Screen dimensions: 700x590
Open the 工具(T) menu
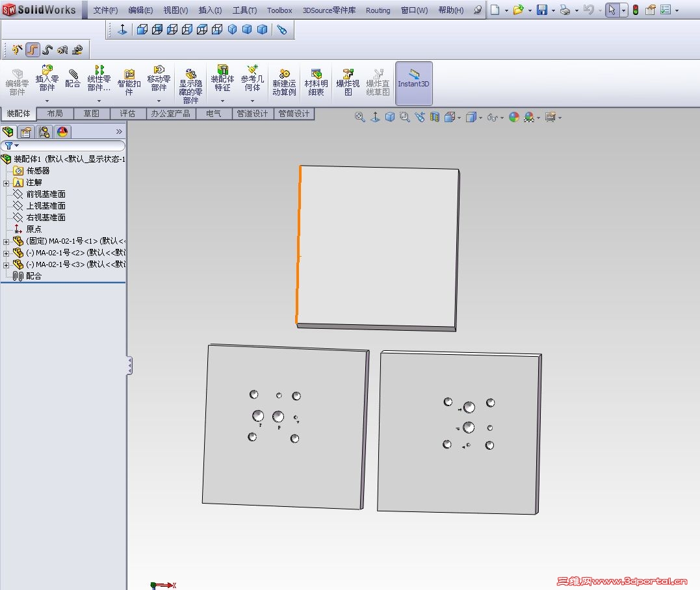(x=244, y=10)
